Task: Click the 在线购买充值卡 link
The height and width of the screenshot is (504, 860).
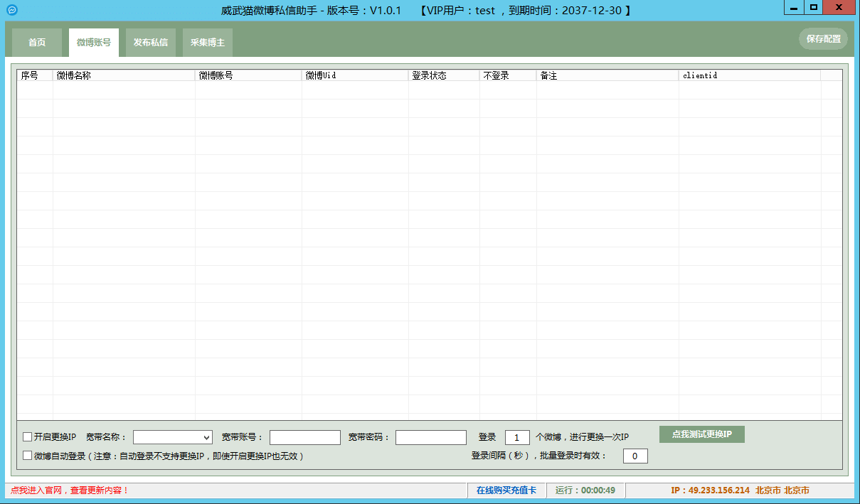Action: (506, 490)
